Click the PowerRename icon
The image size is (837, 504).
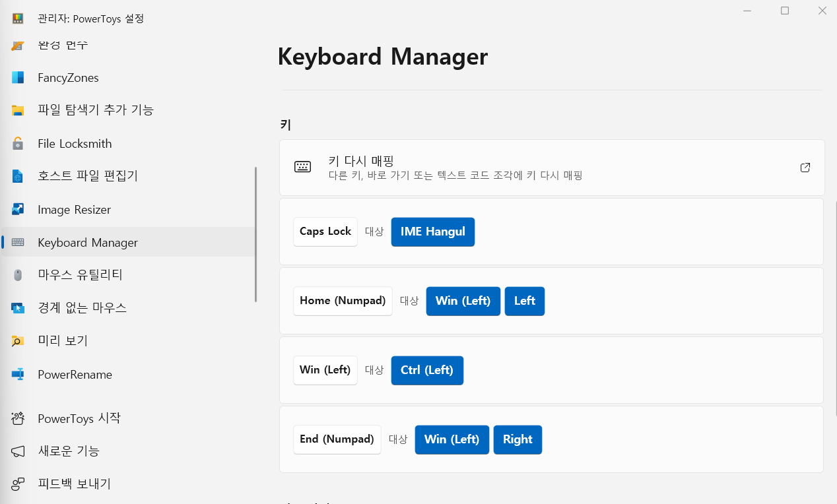18,374
